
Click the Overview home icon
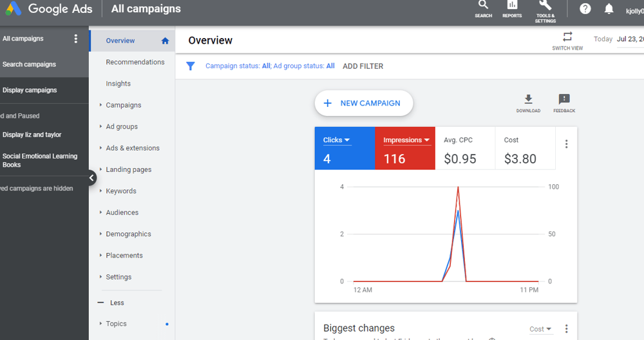click(165, 41)
